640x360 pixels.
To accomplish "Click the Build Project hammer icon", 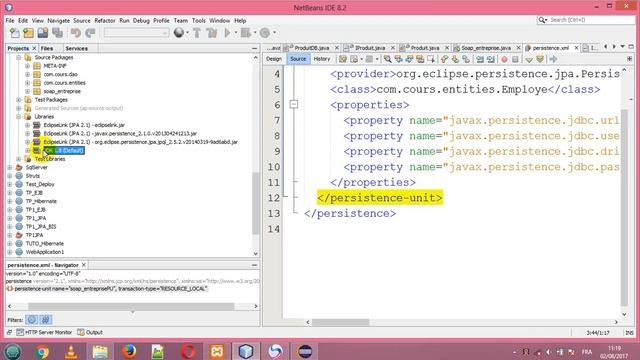I will (197, 33).
